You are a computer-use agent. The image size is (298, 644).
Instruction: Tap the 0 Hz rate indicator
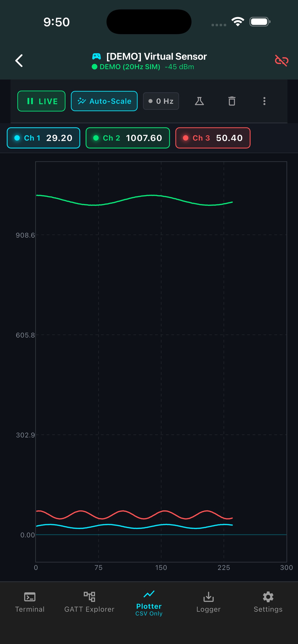tap(161, 101)
